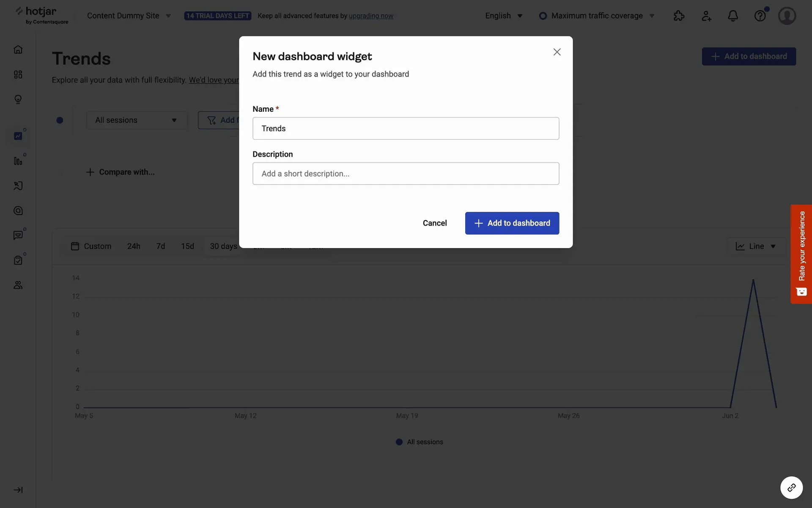812x508 pixels.
Task: Click the copy link icon button
Action: coord(791,488)
